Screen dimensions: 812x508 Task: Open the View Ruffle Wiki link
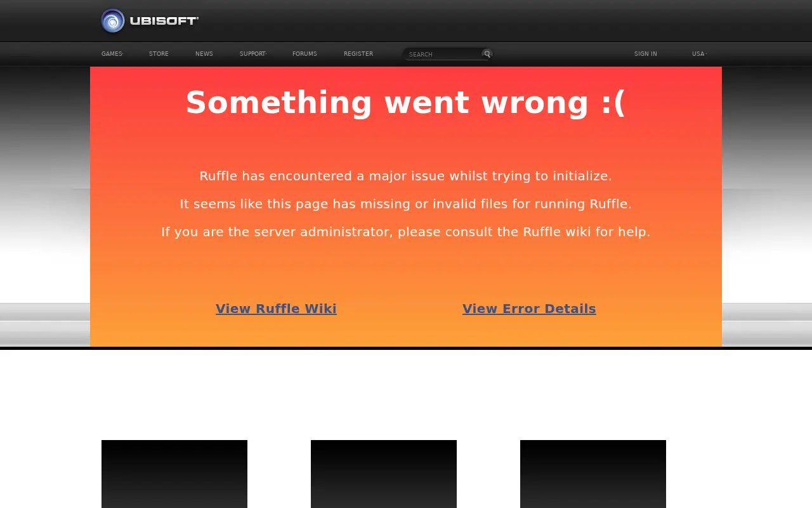click(276, 309)
